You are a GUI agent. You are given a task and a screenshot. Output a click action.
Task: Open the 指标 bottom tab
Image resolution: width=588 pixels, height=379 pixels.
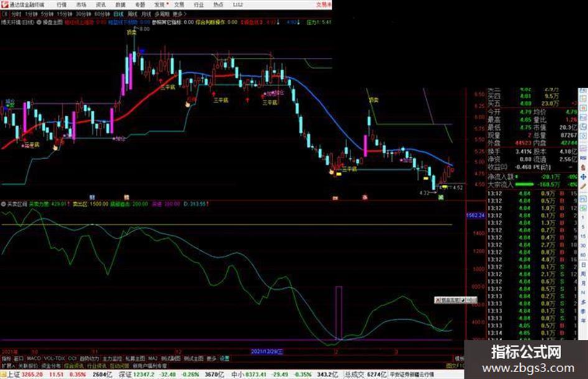[x=6, y=358]
